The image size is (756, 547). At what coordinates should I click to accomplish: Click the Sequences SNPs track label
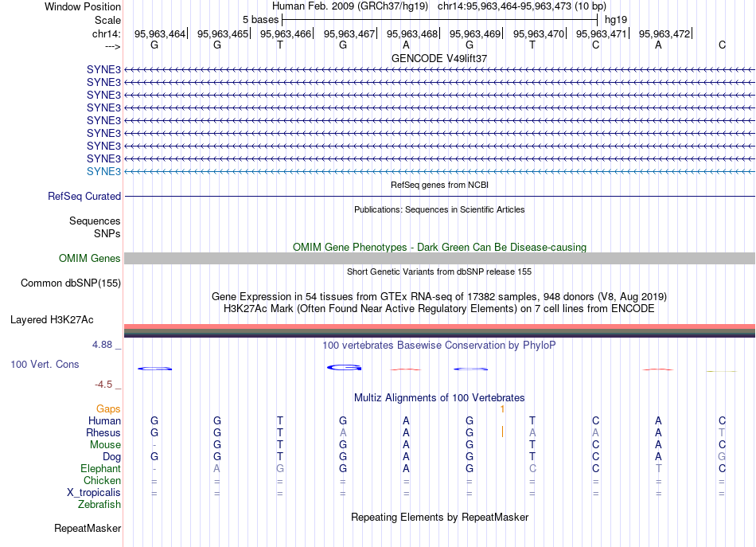95,227
